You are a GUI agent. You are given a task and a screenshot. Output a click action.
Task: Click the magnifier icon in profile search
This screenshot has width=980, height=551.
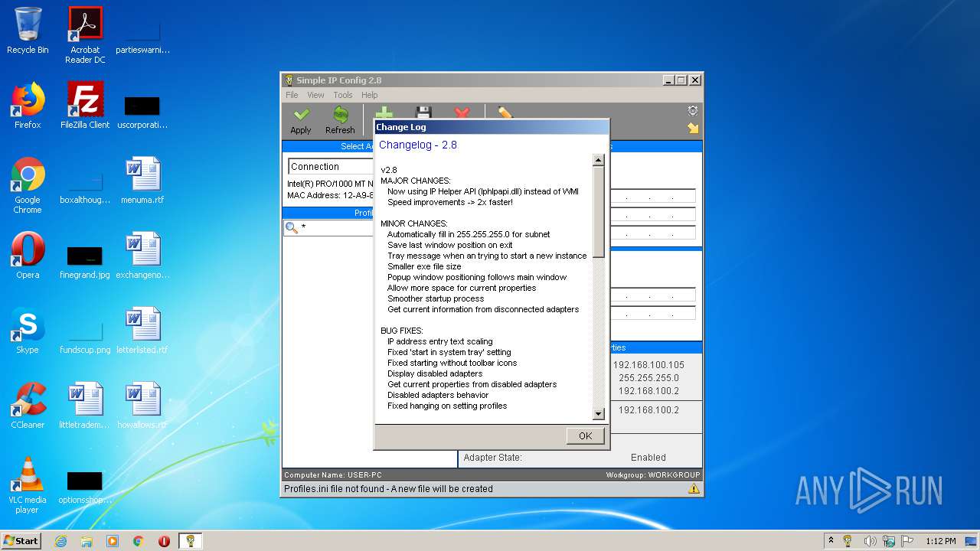coord(291,227)
